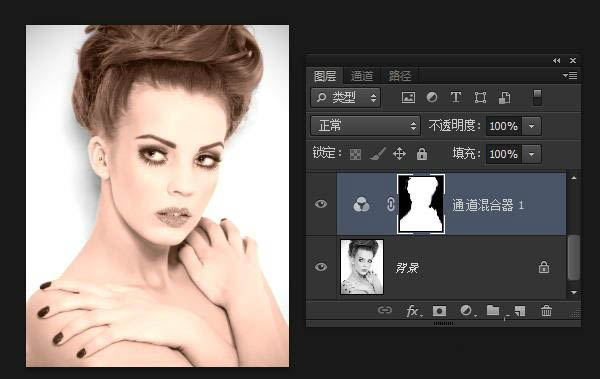Select the 图层 tab
The width and height of the screenshot is (600, 379).
point(325,76)
